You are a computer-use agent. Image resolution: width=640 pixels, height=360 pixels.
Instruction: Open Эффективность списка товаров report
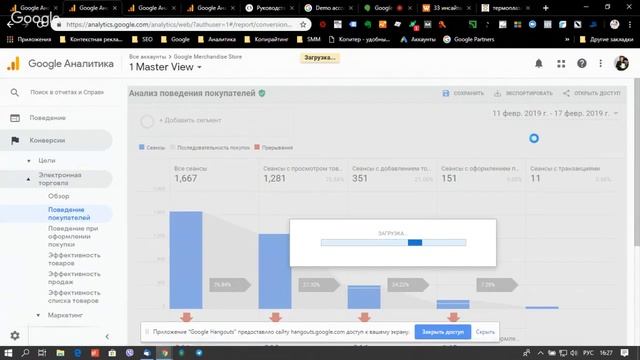pyautogui.click(x=74, y=297)
